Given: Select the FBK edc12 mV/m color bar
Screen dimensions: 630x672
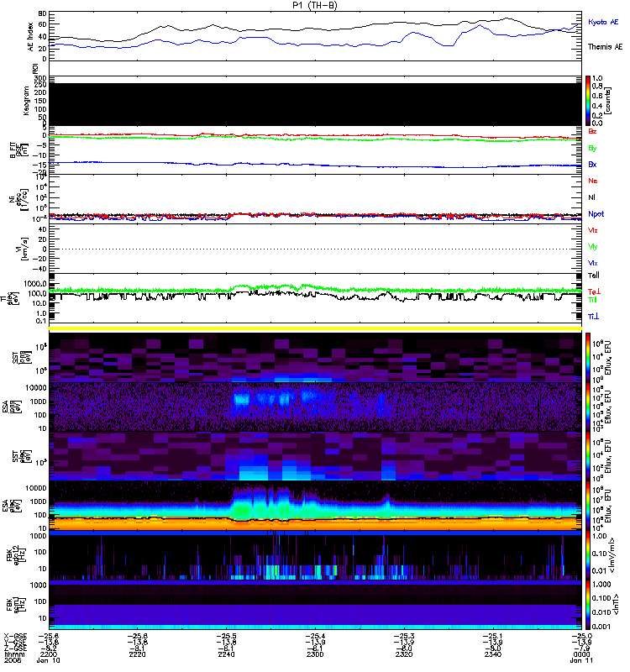Looking at the screenshot, I should coord(588,555).
